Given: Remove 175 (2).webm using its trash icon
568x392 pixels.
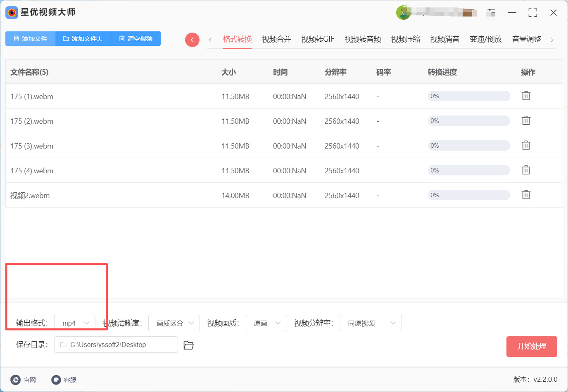Looking at the screenshot, I should click(525, 120).
